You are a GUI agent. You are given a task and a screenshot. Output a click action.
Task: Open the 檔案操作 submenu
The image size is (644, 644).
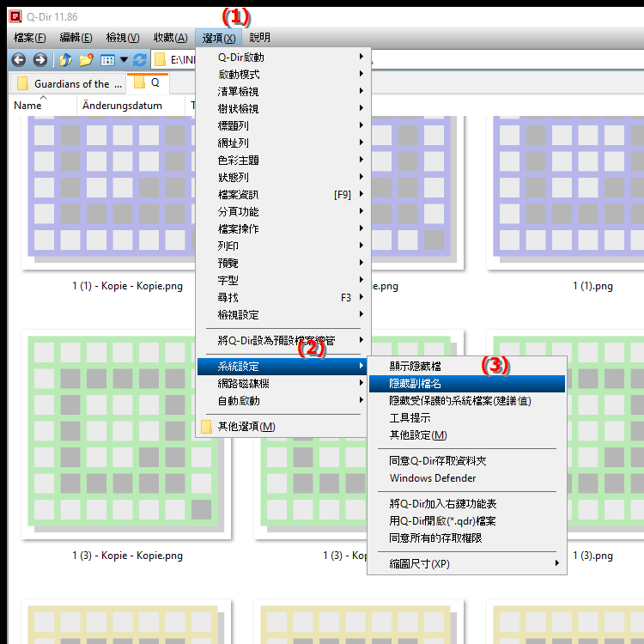(283, 228)
